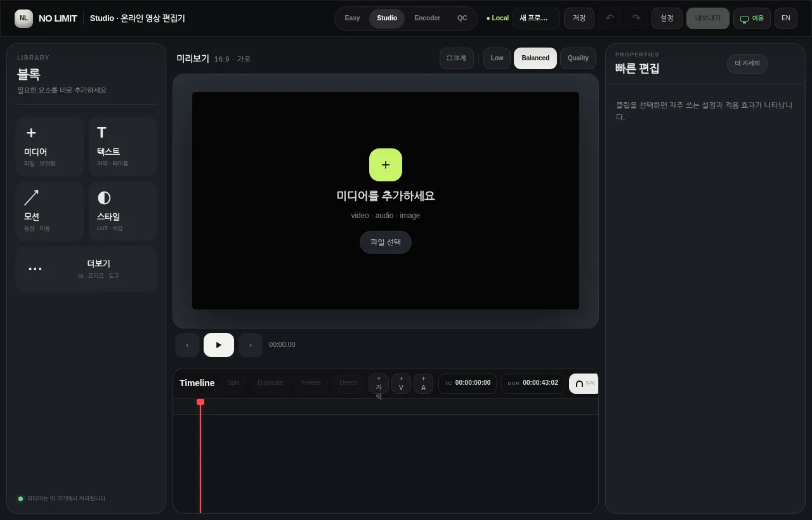Open the 모션 block with arrow icon

pyautogui.click(x=49, y=211)
